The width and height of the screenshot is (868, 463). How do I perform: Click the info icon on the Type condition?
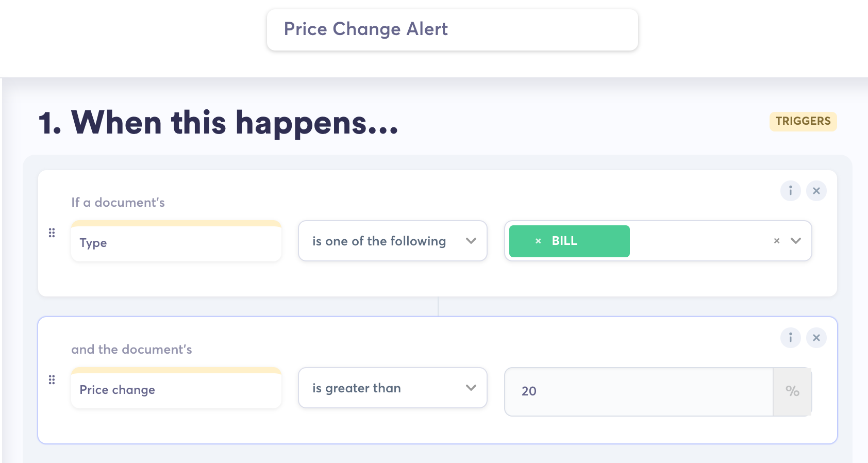(x=790, y=191)
